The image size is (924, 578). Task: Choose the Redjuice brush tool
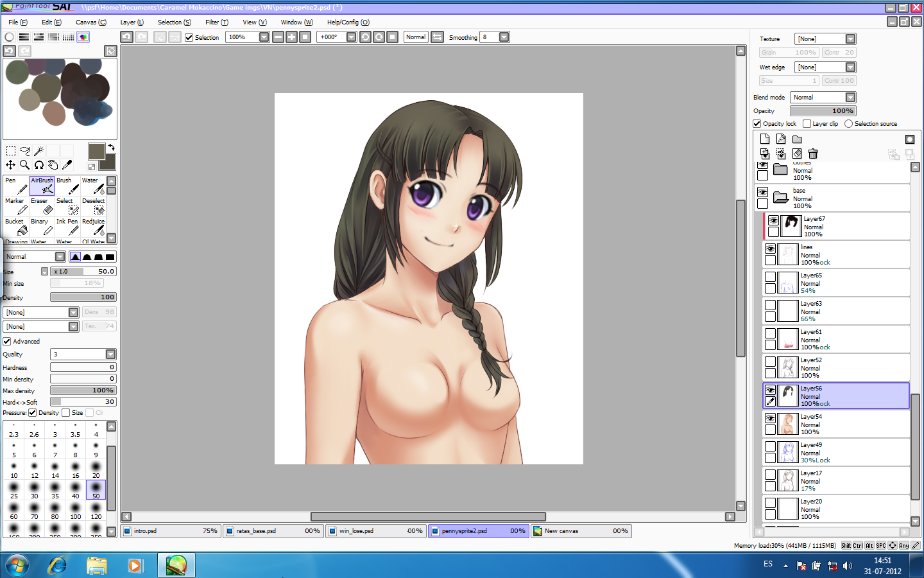93,227
